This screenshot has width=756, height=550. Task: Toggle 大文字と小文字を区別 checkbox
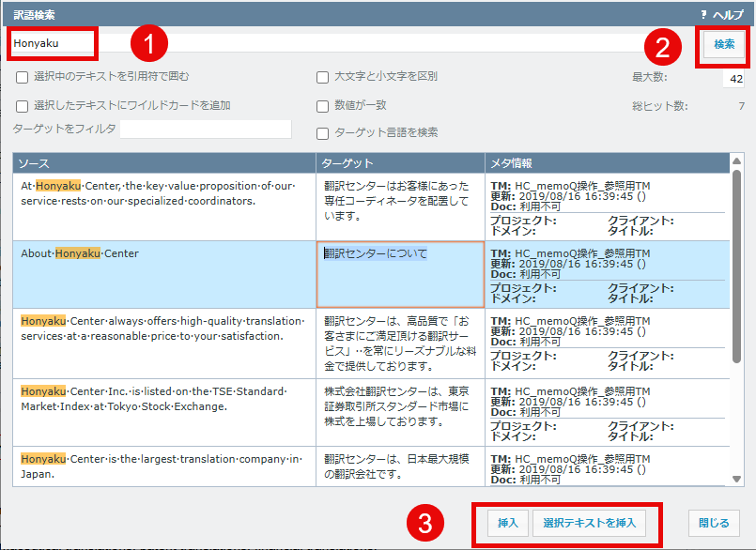click(x=322, y=77)
